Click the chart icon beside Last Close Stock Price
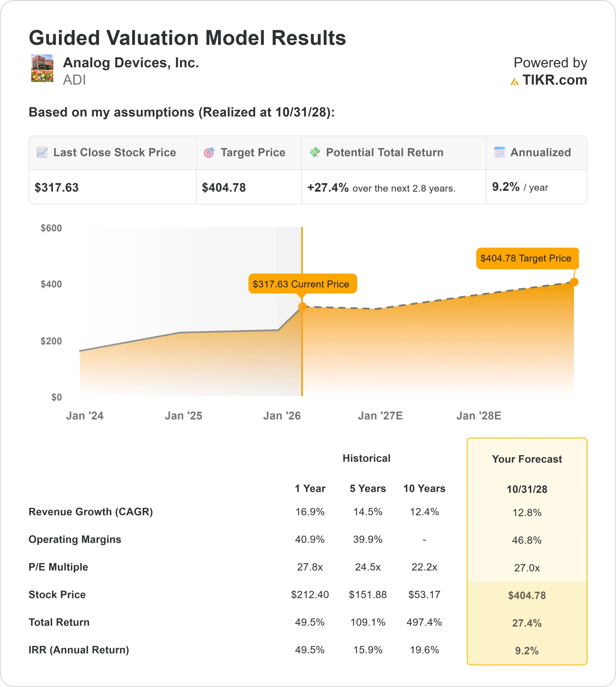The image size is (616, 687). click(x=42, y=152)
